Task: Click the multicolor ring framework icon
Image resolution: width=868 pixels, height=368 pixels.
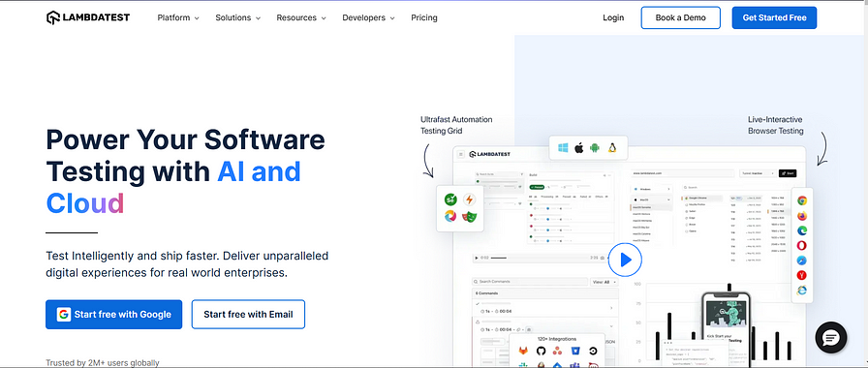Action: (x=450, y=216)
